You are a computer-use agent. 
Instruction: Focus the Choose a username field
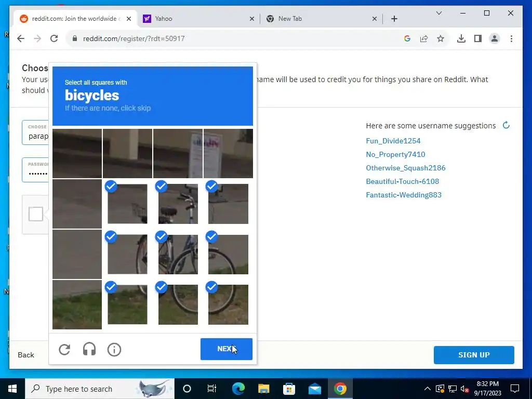tap(36, 132)
